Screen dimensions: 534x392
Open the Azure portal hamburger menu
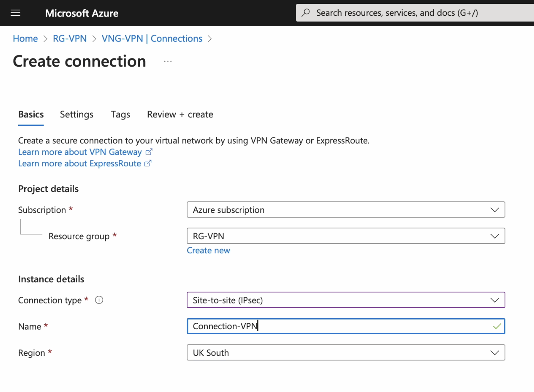pos(15,13)
